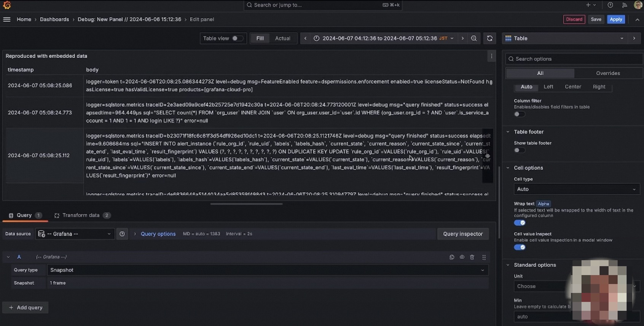This screenshot has height=326, width=644.
Task: Open Query type Snapshot dropdown
Action: tap(268, 270)
